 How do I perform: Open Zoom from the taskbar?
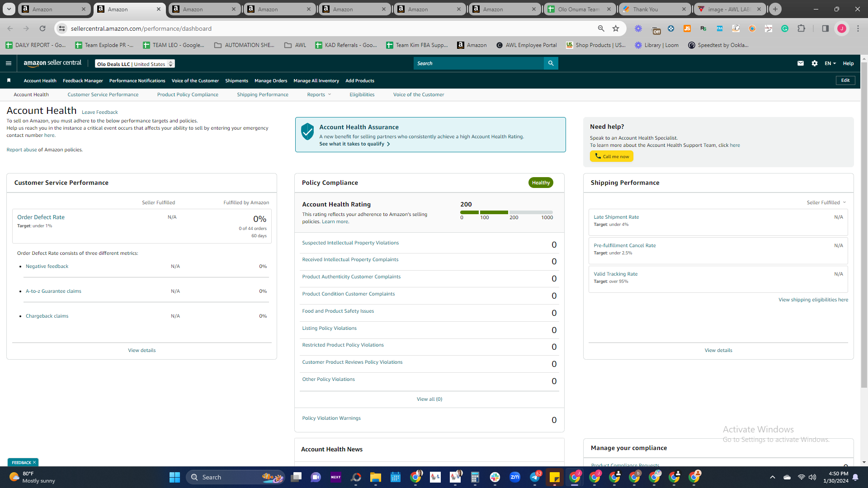pyautogui.click(x=515, y=477)
